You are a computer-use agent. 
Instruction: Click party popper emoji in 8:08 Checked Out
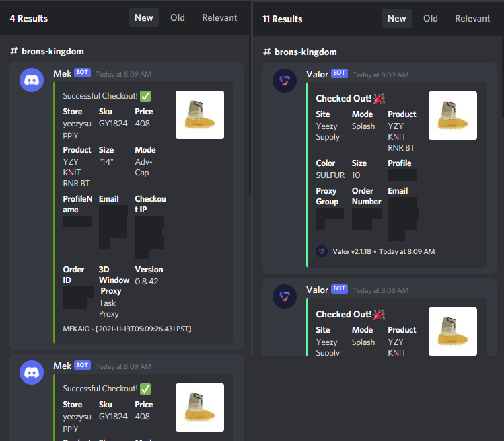click(x=379, y=314)
